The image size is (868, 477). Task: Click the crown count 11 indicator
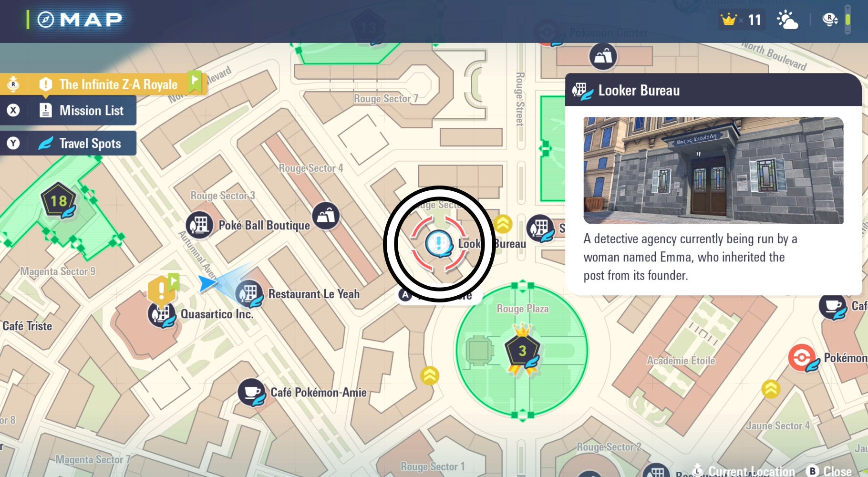point(742,20)
